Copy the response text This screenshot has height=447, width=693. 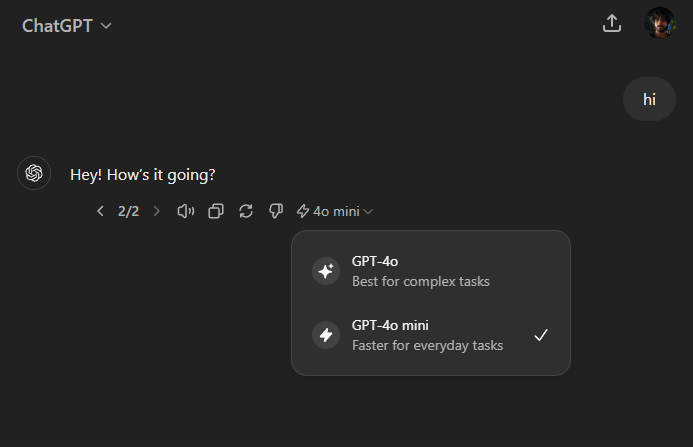[x=216, y=211]
